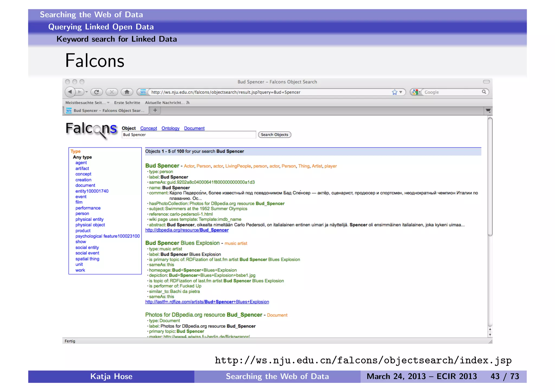Click the Falcons query field containing Bud Spencer

pos(189,135)
